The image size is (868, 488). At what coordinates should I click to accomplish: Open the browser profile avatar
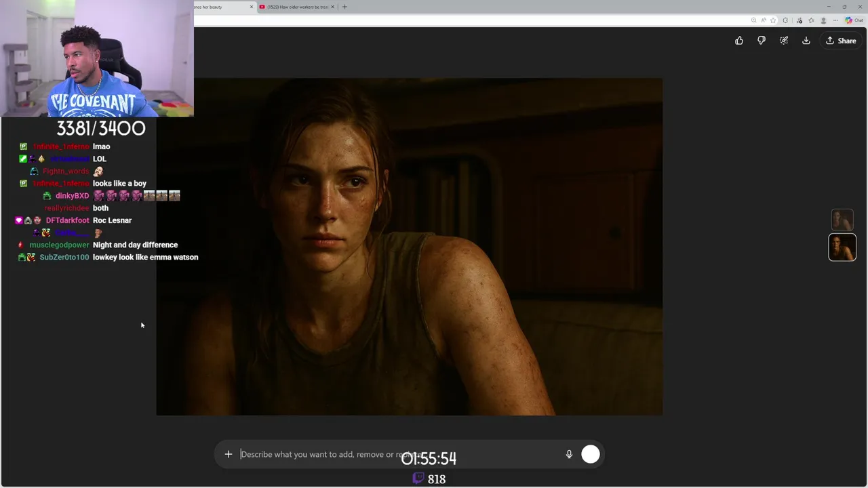(x=823, y=20)
